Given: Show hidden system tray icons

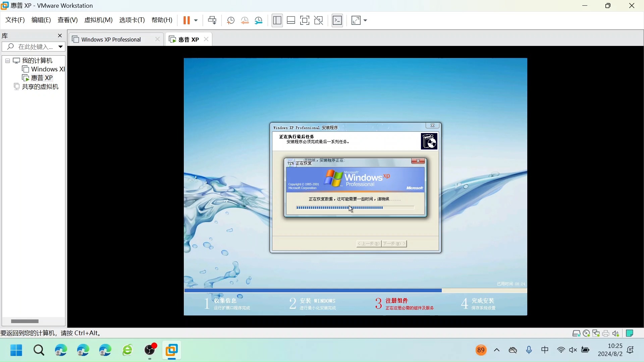Looking at the screenshot, I should [x=497, y=350].
